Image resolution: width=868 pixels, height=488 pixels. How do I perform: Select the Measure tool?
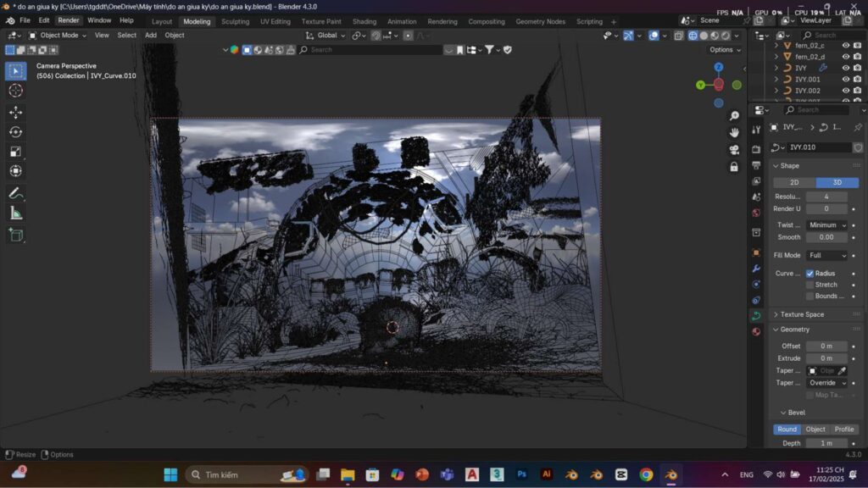[15, 213]
